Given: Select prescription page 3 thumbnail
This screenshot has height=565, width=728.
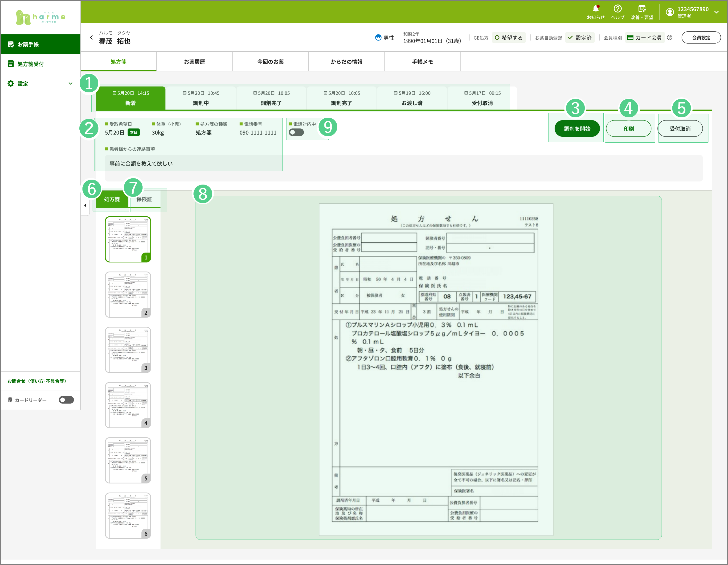Looking at the screenshot, I should (x=128, y=350).
